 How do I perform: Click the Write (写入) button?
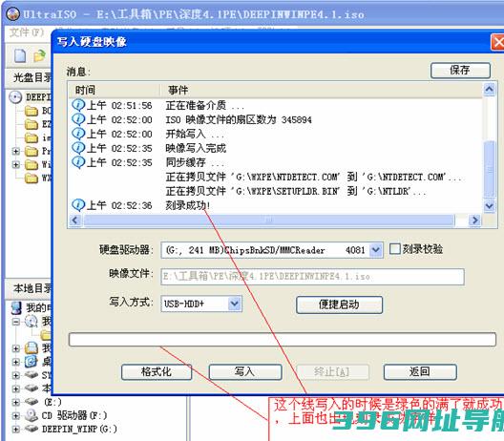click(x=245, y=372)
